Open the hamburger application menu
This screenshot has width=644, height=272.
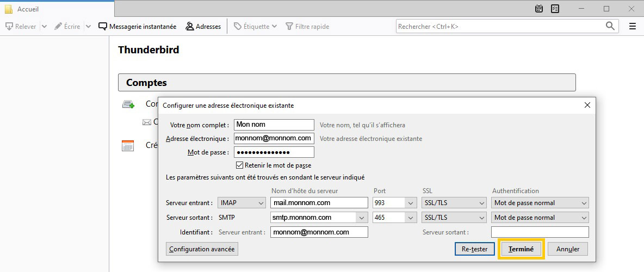633,26
